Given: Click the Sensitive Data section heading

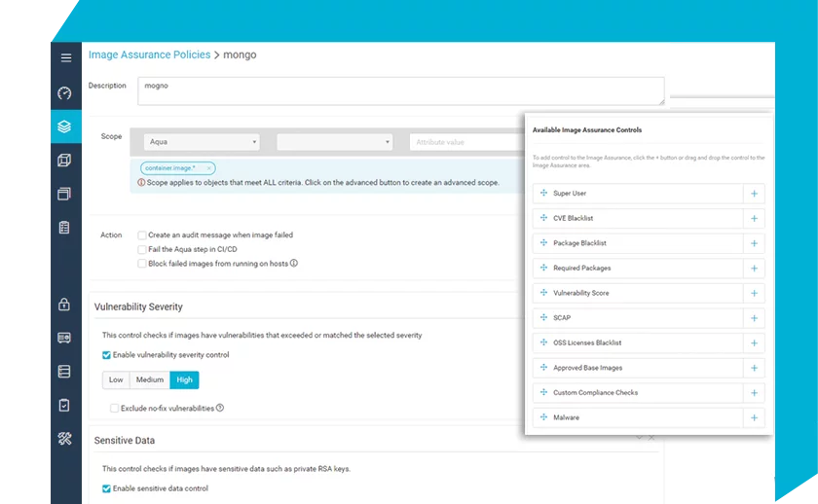Looking at the screenshot, I should point(125,441).
